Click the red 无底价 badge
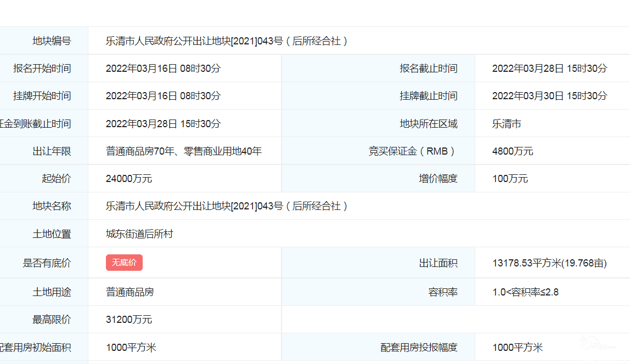630x364 pixels. tap(124, 263)
